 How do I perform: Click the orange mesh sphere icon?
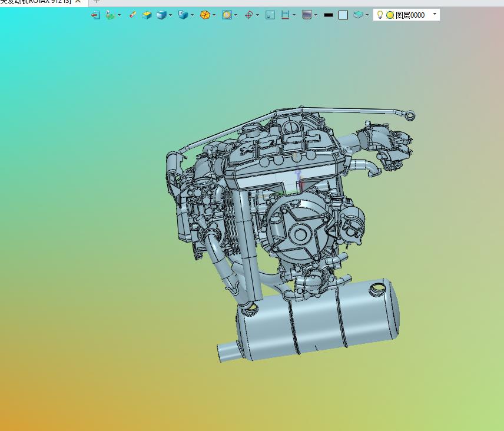[x=205, y=15]
